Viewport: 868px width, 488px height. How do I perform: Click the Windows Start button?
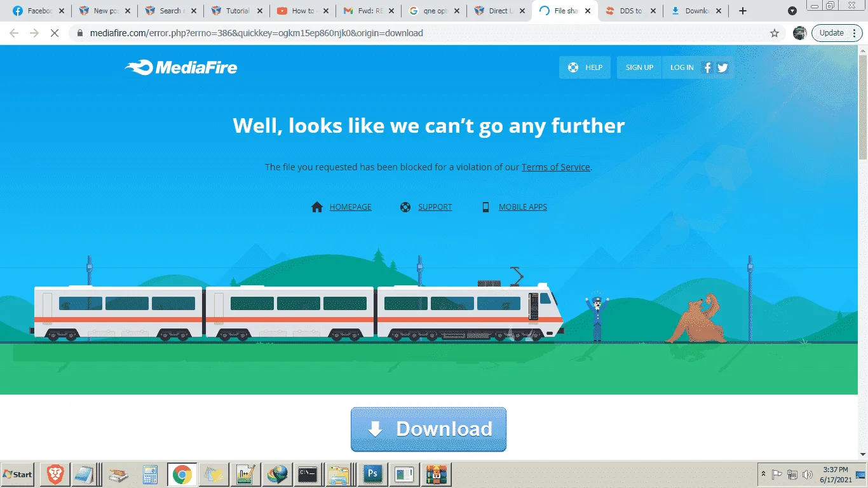[18, 474]
